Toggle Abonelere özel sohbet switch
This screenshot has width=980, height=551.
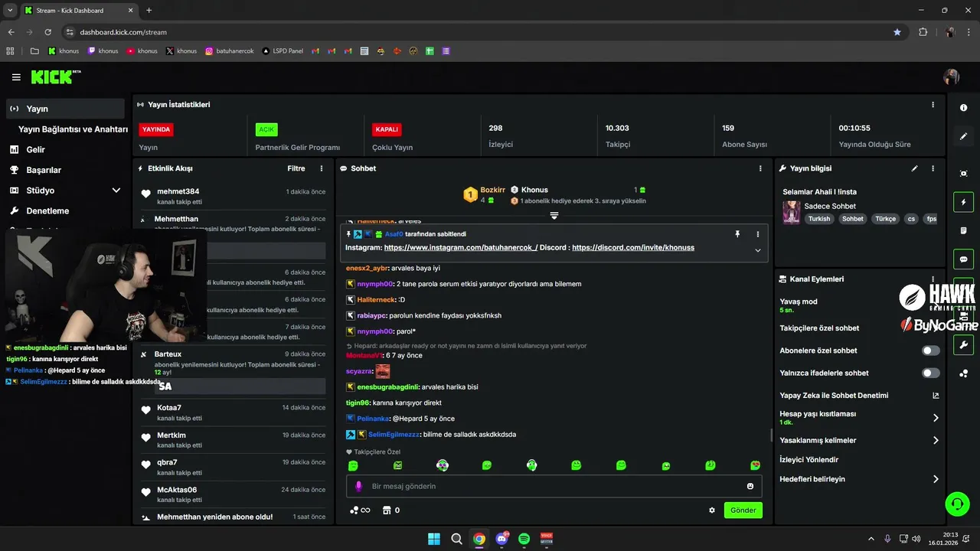pos(931,350)
